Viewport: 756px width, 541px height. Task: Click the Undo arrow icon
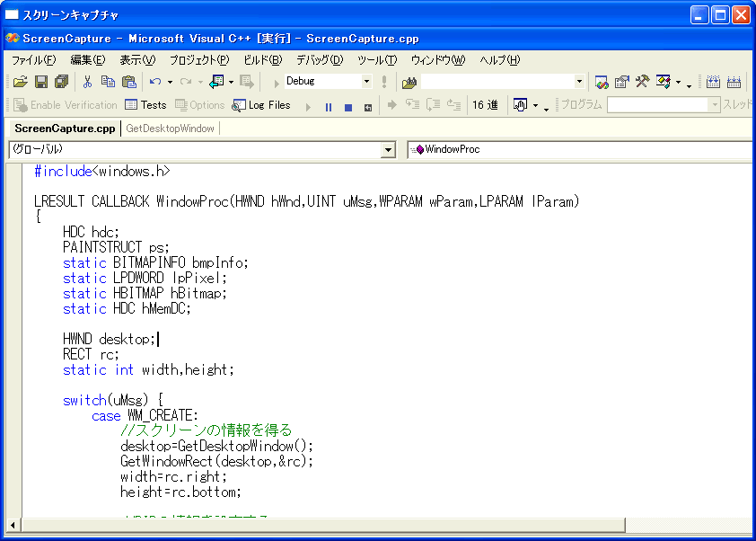(x=154, y=82)
